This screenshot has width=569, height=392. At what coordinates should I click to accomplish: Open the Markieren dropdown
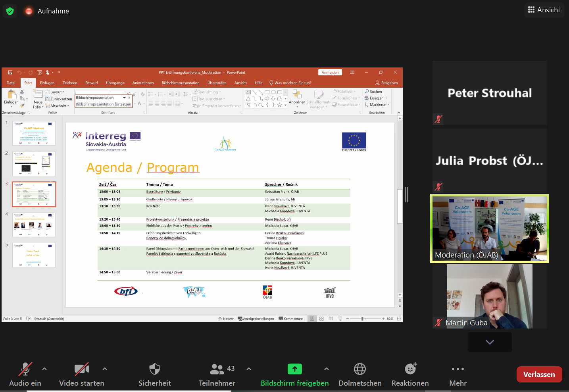377,105
